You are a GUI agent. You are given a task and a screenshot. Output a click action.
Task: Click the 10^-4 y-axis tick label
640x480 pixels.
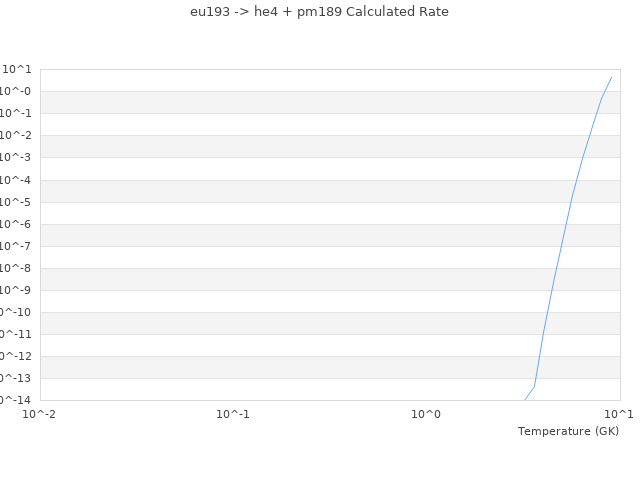click(x=16, y=180)
